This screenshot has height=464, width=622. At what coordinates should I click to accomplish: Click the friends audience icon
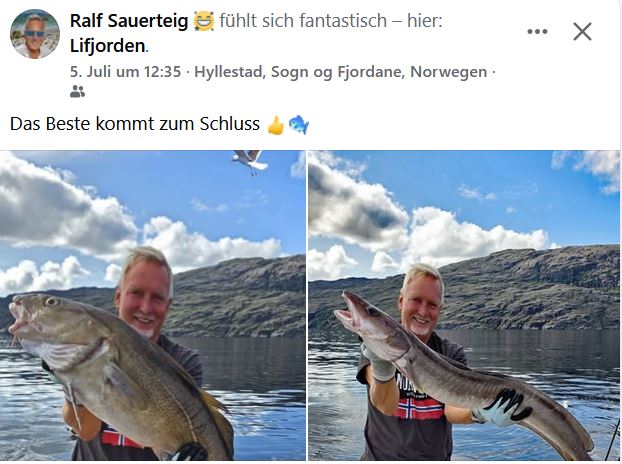[77, 92]
